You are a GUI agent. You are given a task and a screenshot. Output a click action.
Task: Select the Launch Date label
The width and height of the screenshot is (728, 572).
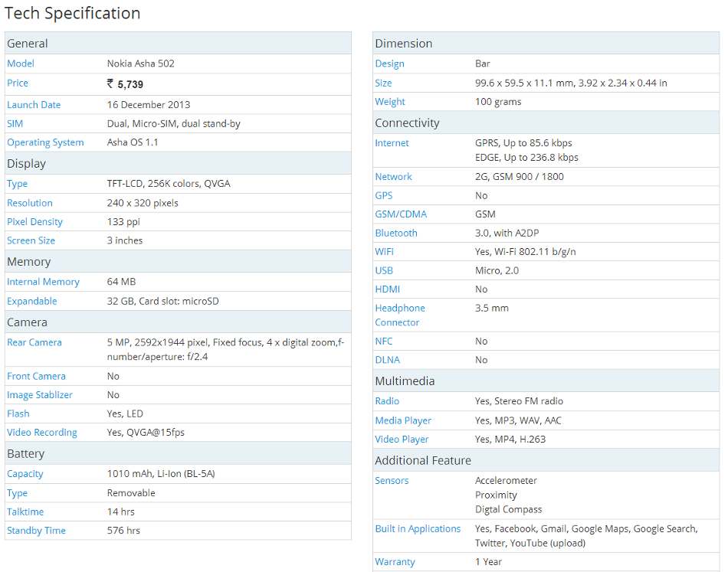pos(34,105)
